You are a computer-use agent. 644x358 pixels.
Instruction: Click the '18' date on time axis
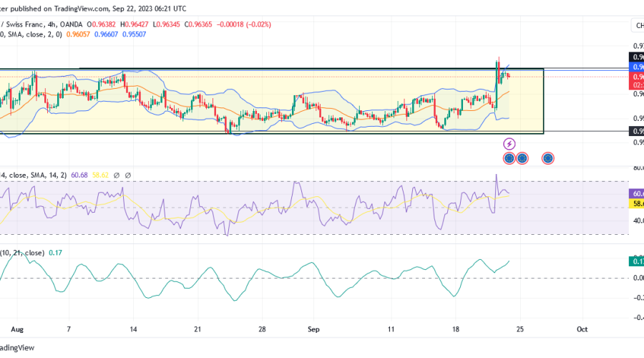(456, 329)
